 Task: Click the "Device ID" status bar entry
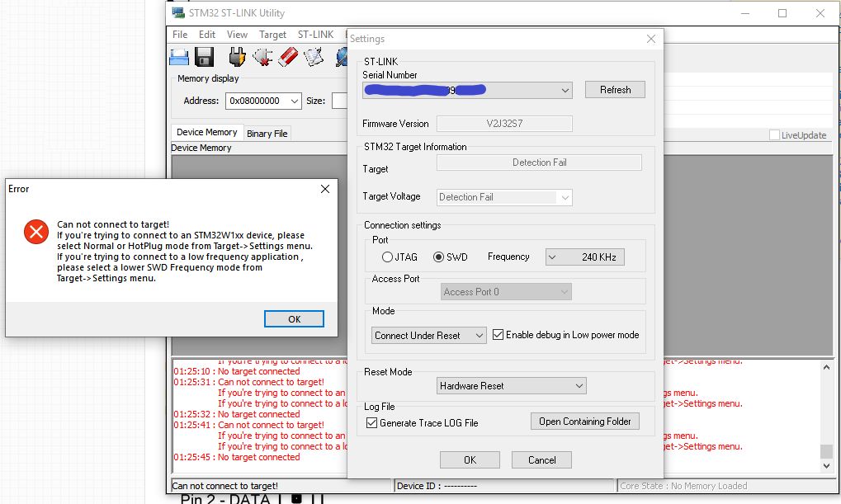[437, 486]
